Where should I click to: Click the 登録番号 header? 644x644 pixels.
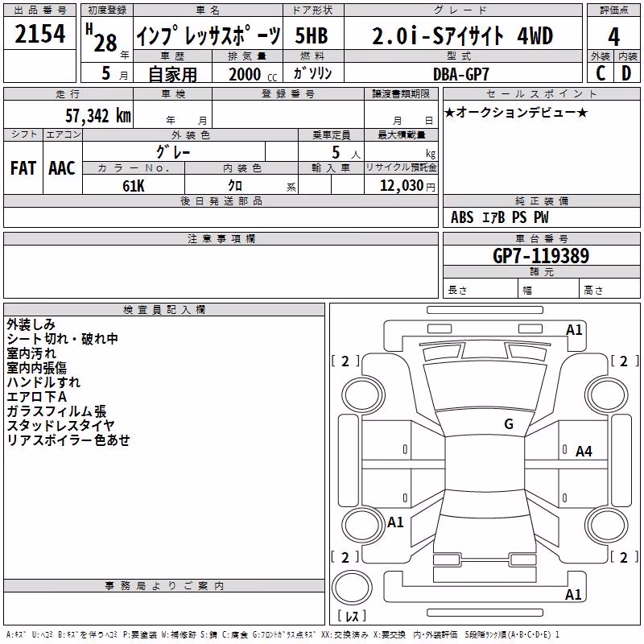288,93
